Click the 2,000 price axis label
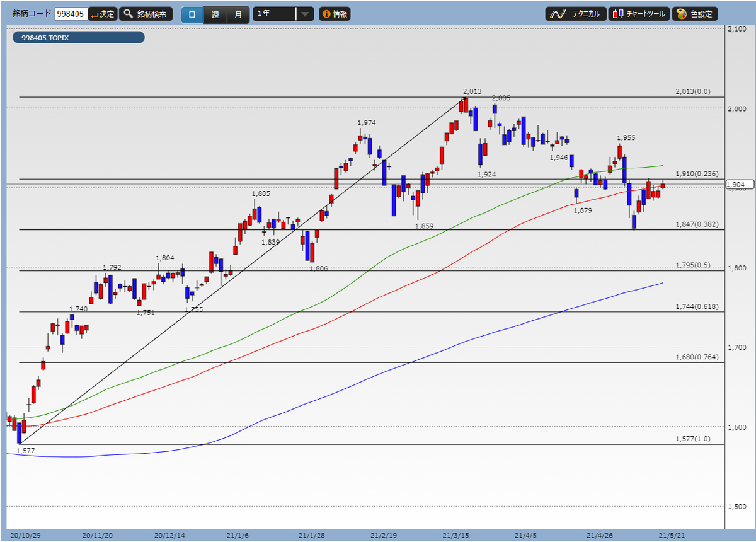Viewport: 756px width, 542px height. (x=736, y=108)
